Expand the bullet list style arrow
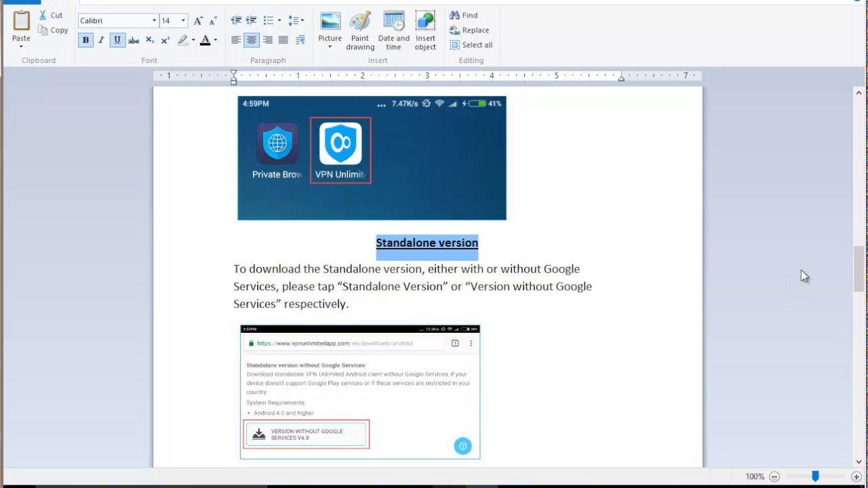 [279, 20]
